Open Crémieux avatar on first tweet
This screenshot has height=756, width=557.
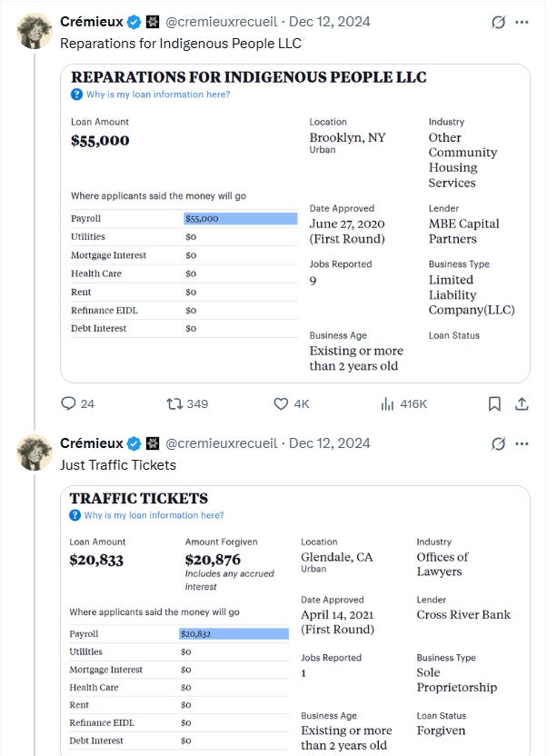coord(35,31)
